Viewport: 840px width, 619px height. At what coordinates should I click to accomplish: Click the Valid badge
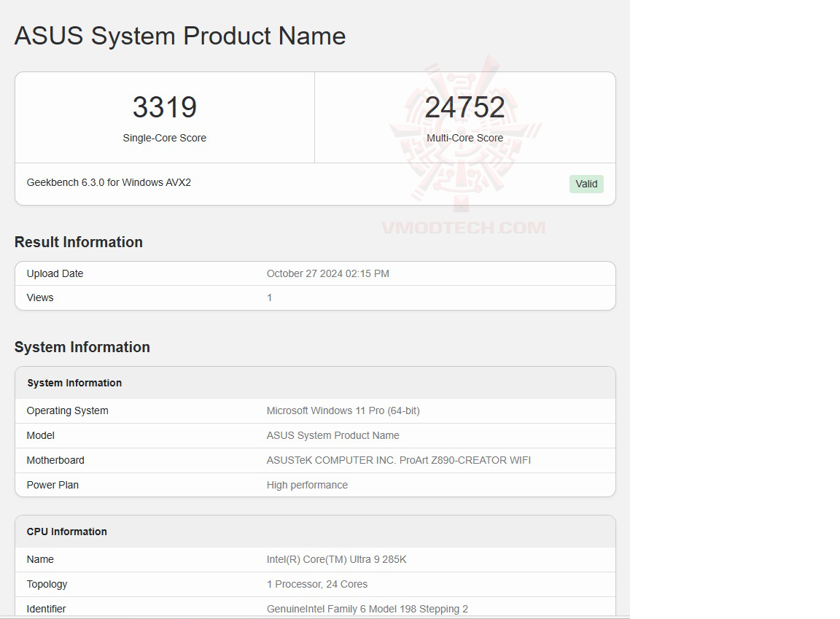pyautogui.click(x=586, y=184)
